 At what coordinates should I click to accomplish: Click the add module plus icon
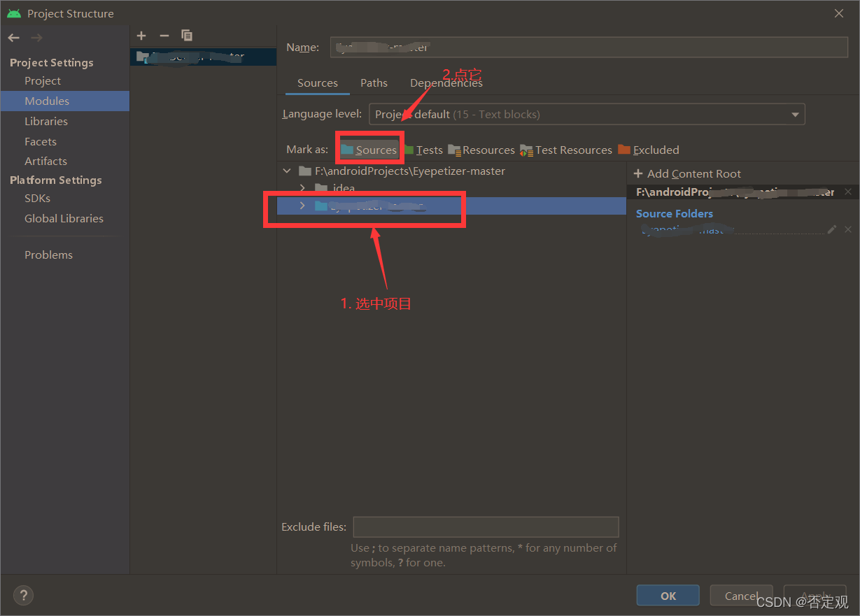click(x=141, y=35)
